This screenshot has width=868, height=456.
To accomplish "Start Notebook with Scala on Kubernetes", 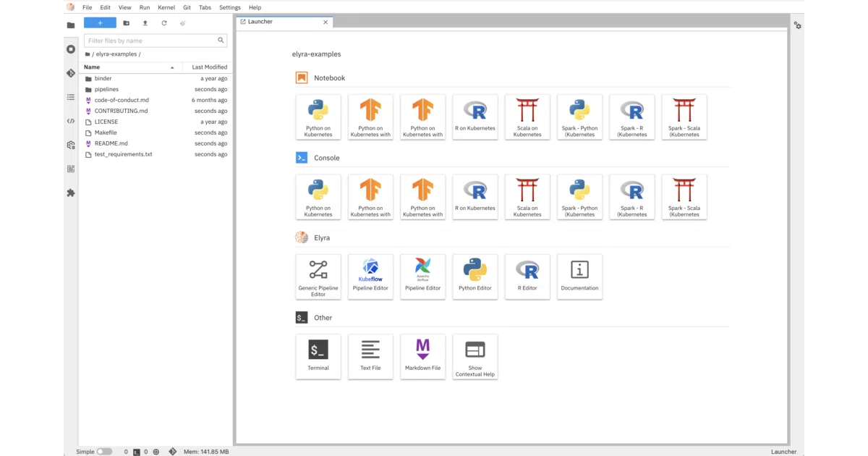I will click(527, 117).
